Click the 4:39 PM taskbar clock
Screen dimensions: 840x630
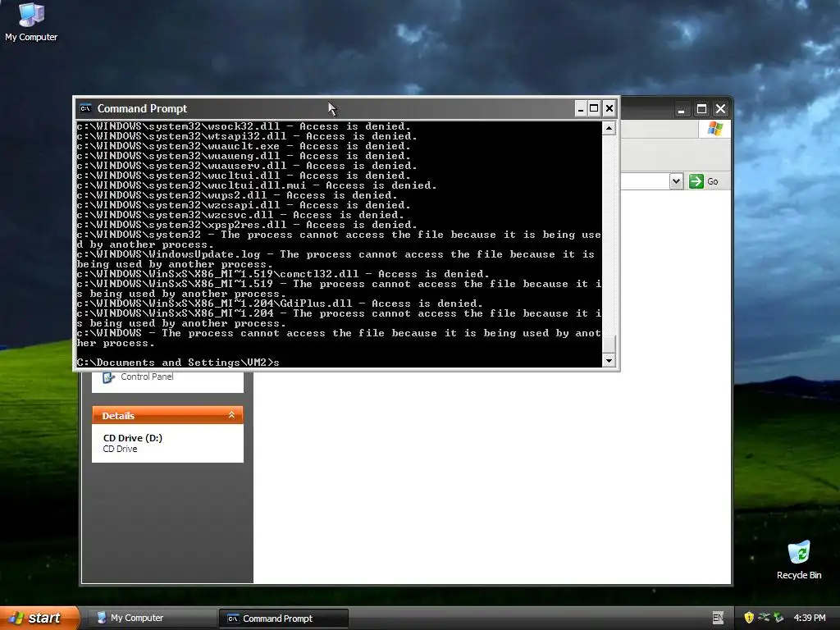pyautogui.click(x=810, y=618)
